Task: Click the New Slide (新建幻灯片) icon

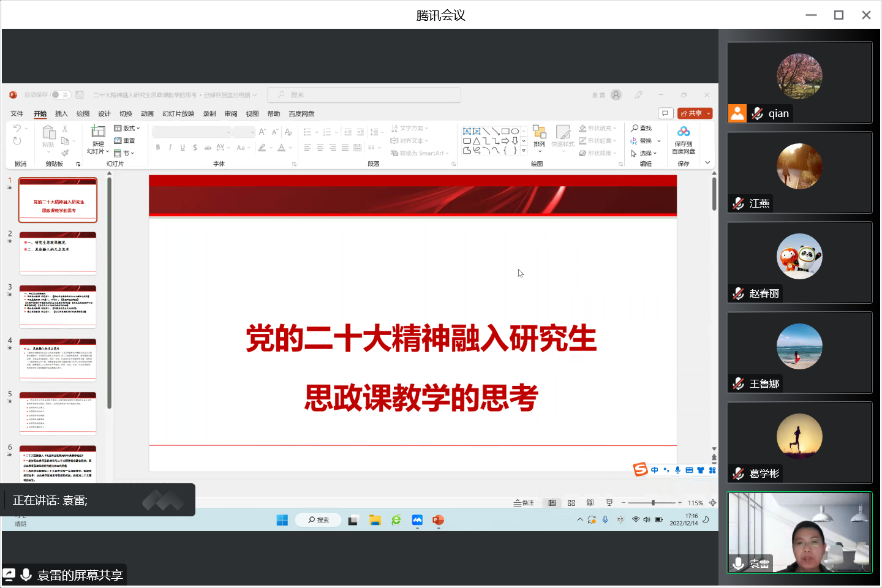Action: [98, 132]
